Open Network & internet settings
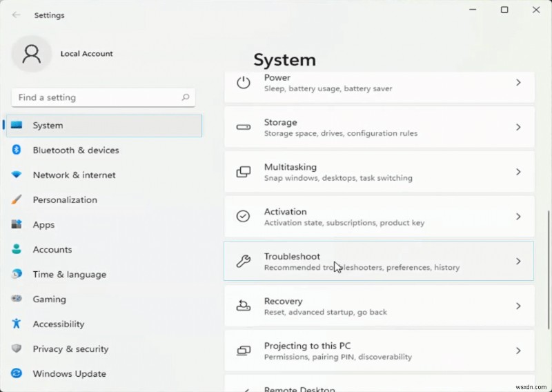This screenshot has width=552, height=392. click(74, 175)
